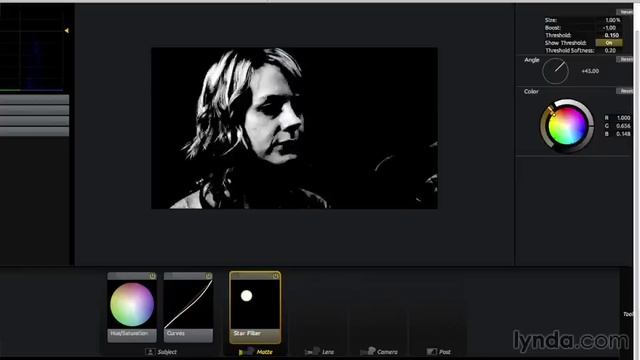Open the Tools drawer at right edge

[x=628, y=314]
